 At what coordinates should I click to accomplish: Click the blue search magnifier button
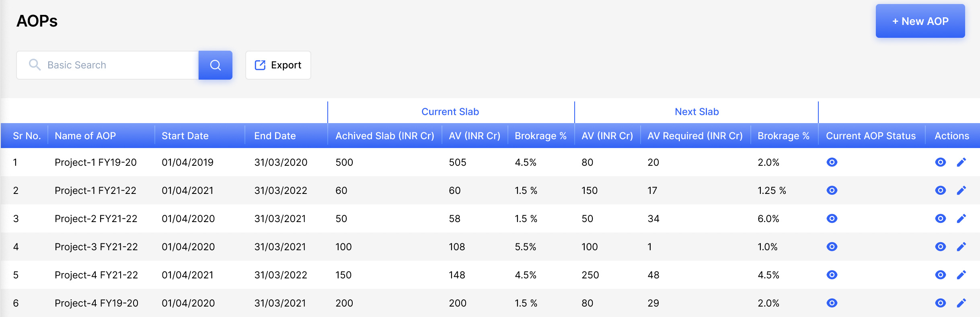215,65
